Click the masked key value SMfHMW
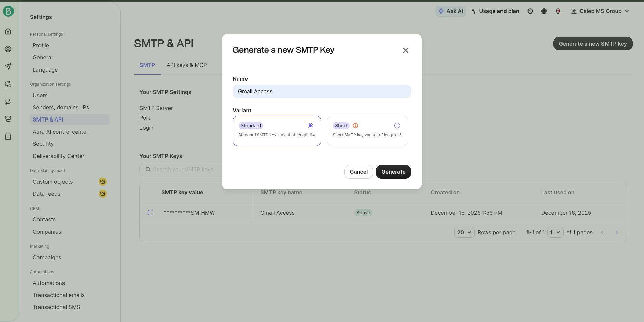 click(x=189, y=213)
